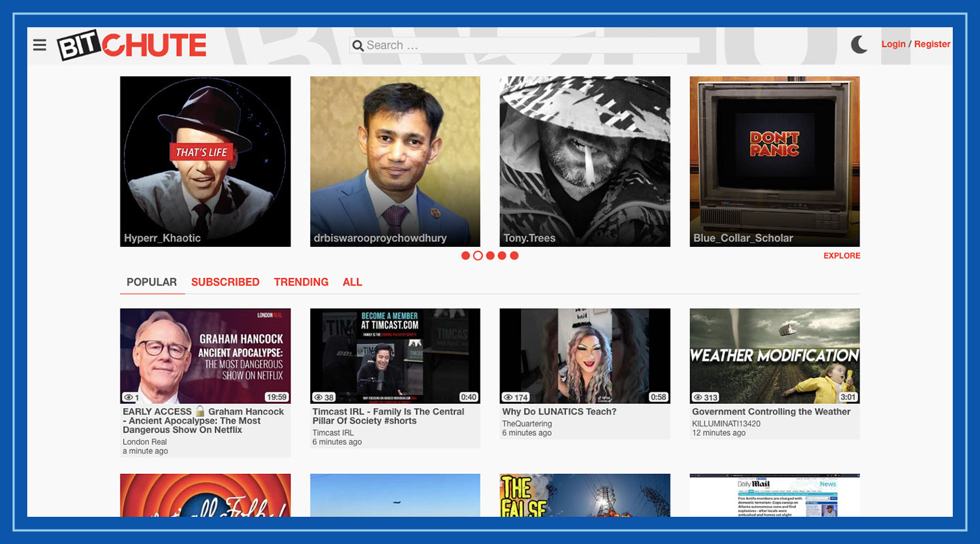Click the Login link
Screen dimensions: 980x544
pos(894,44)
